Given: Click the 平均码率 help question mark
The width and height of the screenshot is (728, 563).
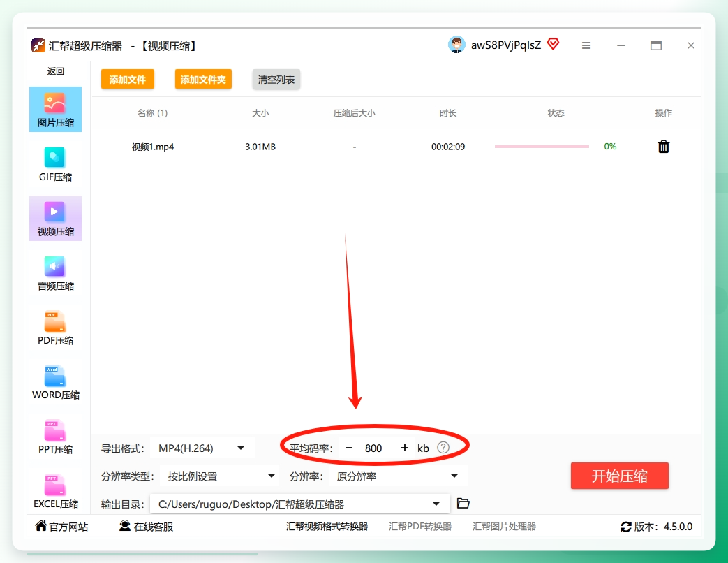Looking at the screenshot, I should pyautogui.click(x=443, y=447).
